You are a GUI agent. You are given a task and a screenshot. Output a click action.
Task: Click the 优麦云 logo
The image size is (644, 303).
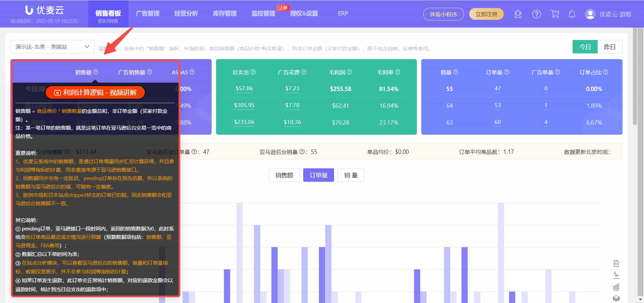tap(45, 10)
